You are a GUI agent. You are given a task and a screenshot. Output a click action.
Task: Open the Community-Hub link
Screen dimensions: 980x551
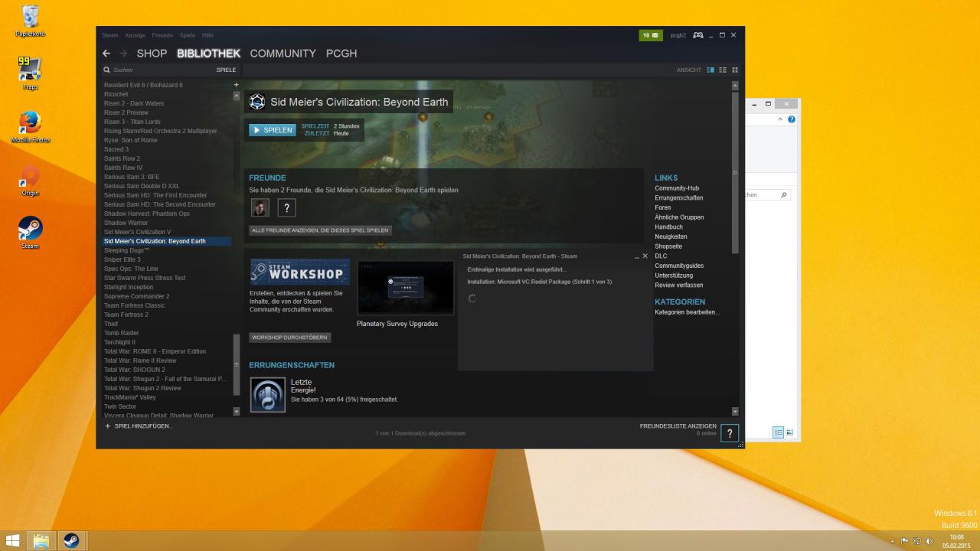pyautogui.click(x=677, y=188)
